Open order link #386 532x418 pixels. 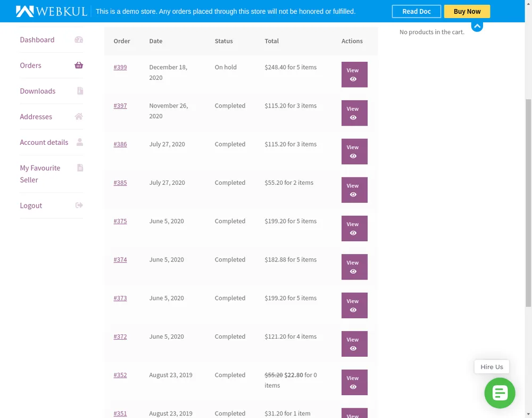coord(120,144)
